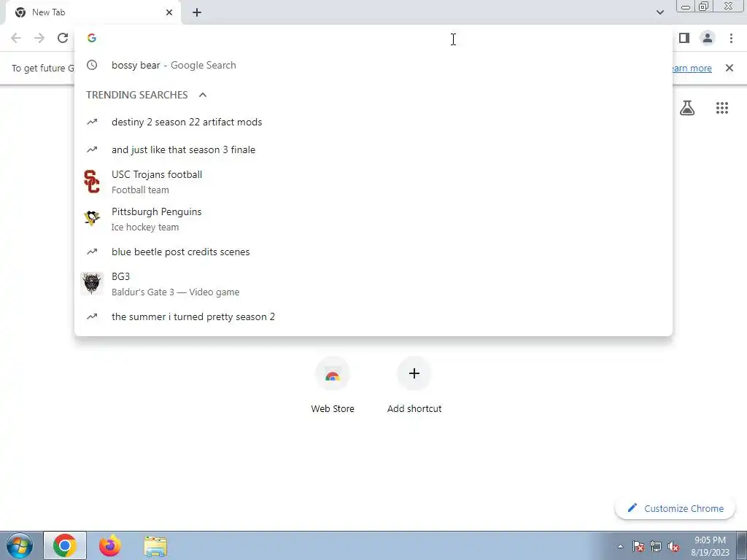Select the New Tab tab

(x=93, y=12)
